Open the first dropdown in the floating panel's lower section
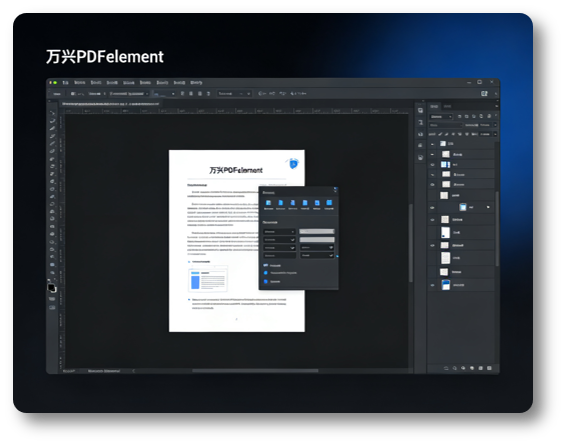This screenshot has width=565, height=445. (x=279, y=232)
